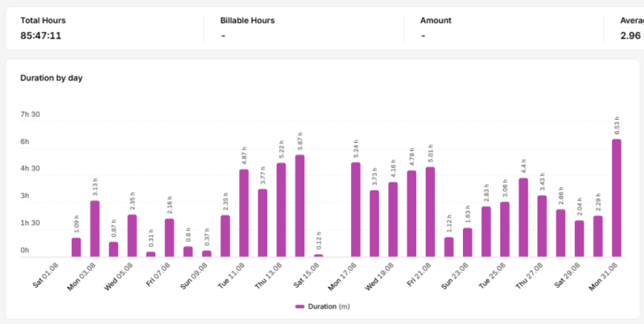
Task: Select the 4.4 h bar
Action: pyautogui.click(x=523, y=217)
